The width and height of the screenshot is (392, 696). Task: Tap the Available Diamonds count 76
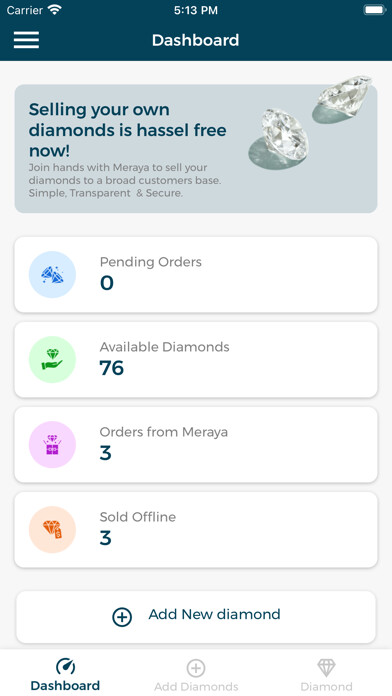coord(111,368)
